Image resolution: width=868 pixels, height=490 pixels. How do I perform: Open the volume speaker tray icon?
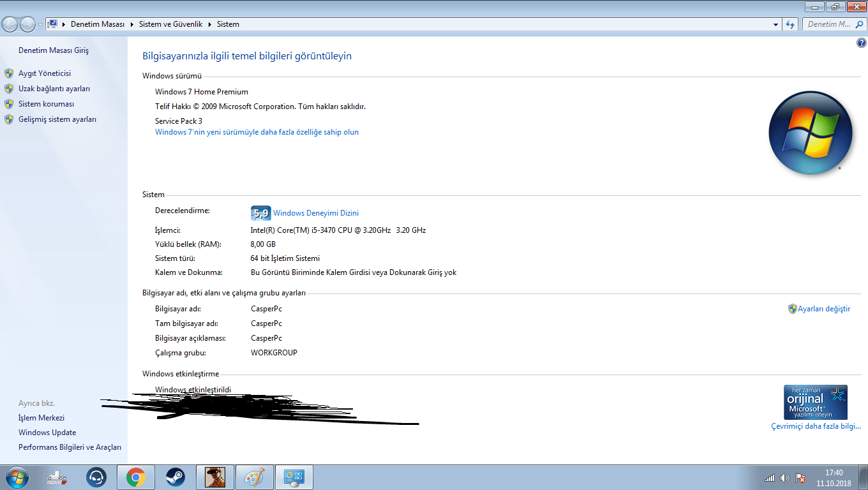(x=785, y=478)
